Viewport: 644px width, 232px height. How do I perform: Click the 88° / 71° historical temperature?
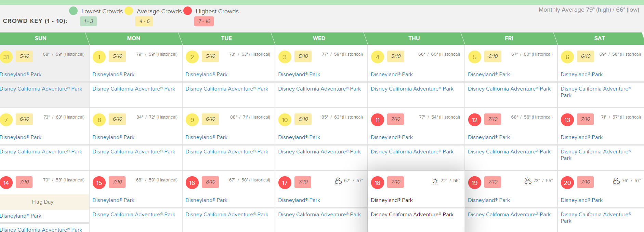pos(250,117)
